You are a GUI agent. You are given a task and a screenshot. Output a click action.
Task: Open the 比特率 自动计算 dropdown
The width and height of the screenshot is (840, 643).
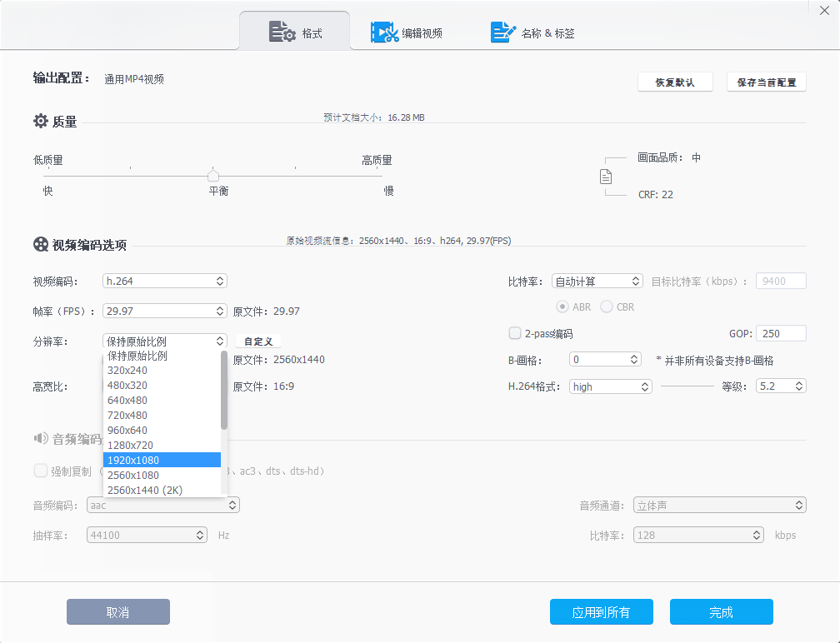(x=597, y=281)
